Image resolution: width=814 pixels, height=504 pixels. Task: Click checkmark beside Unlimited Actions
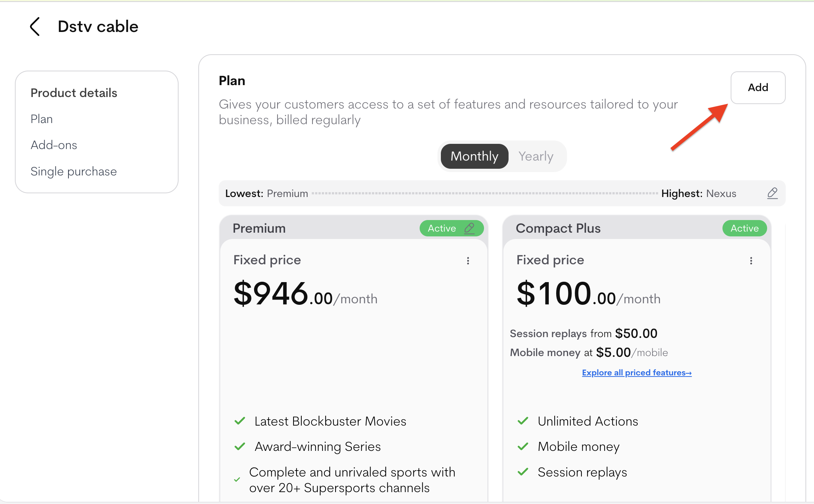click(523, 421)
